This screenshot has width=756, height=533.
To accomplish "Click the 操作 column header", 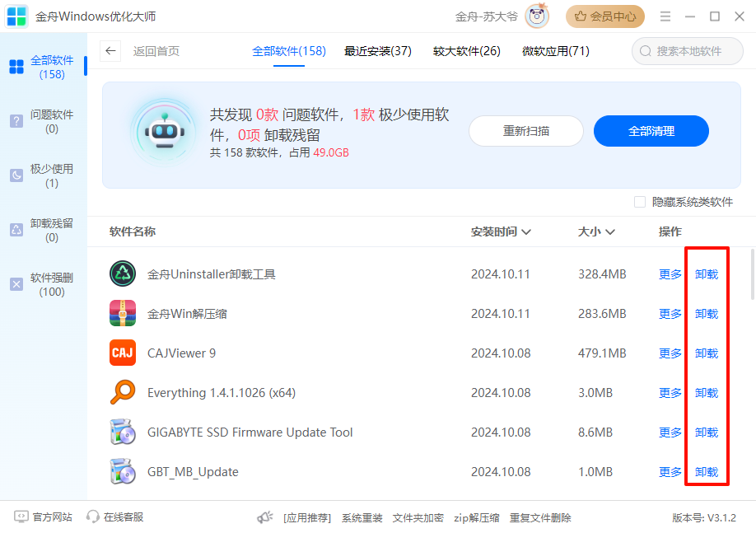I will [670, 231].
